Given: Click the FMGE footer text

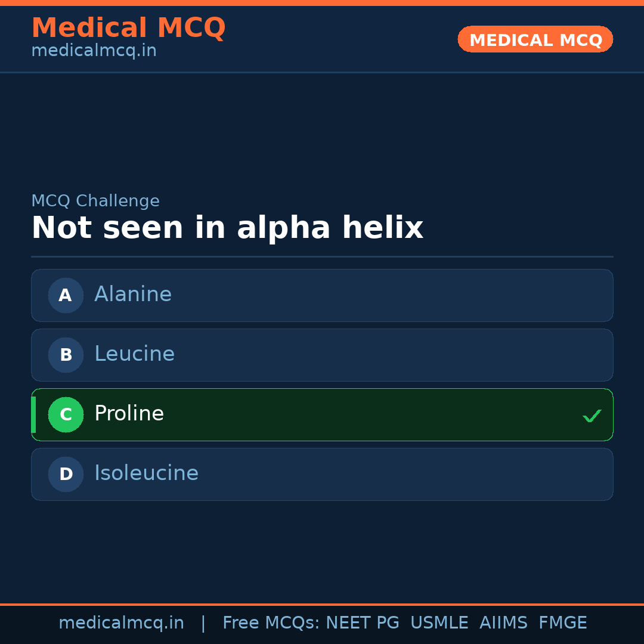Looking at the screenshot, I should click(562, 623).
